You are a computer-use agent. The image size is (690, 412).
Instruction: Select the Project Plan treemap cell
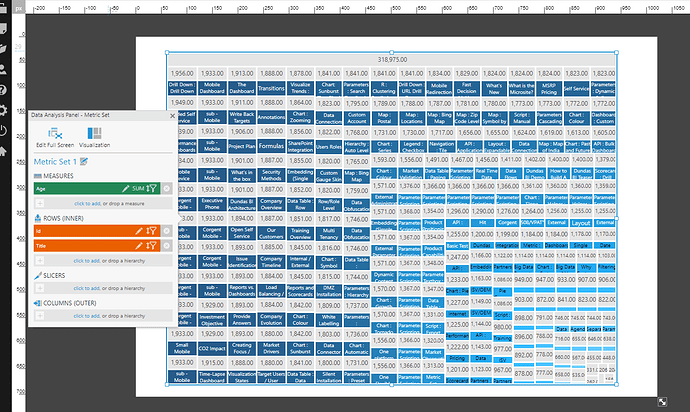(x=242, y=146)
